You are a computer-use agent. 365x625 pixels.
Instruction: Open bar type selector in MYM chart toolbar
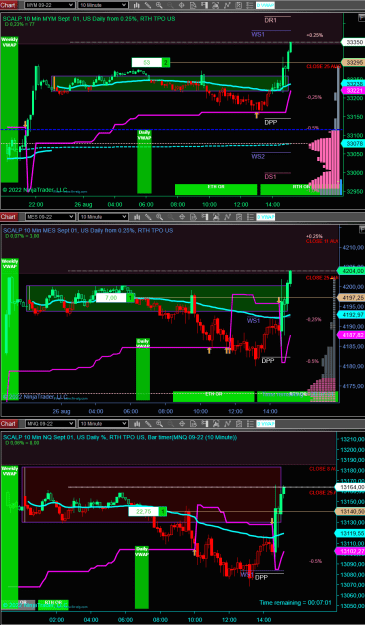click(x=136, y=5)
